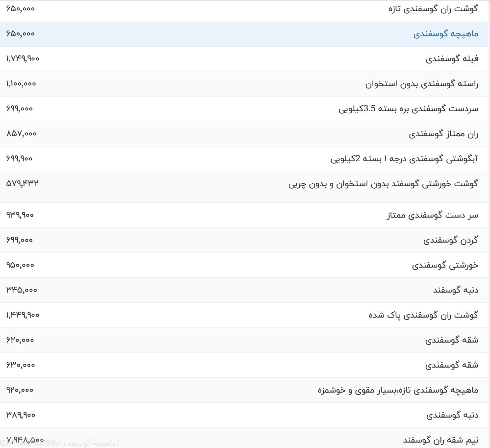Open آبگوشتی گوسفندی درجه 1 بسته 2کیلویی
Screen dimensions: 490x448
click(x=406, y=159)
